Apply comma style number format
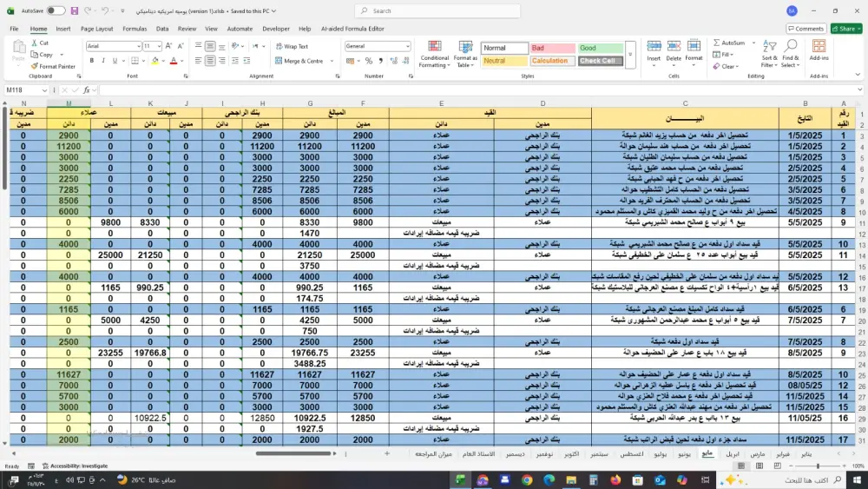Screen dimensions: 868x489 coord(380,61)
